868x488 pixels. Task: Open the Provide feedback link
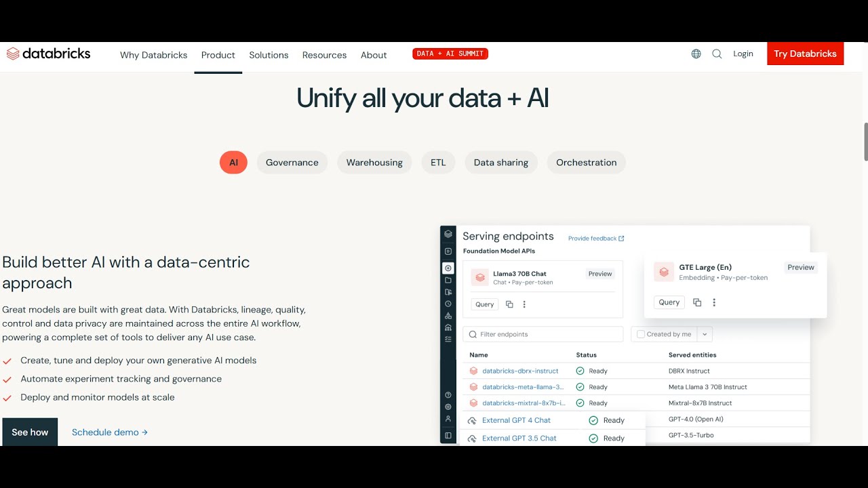pyautogui.click(x=596, y=239)
